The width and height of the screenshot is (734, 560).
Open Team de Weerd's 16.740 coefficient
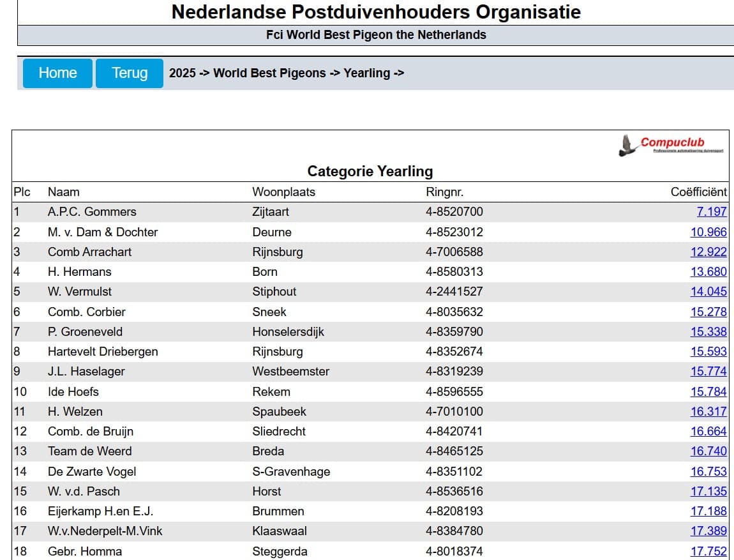click(x=708, y=451)
